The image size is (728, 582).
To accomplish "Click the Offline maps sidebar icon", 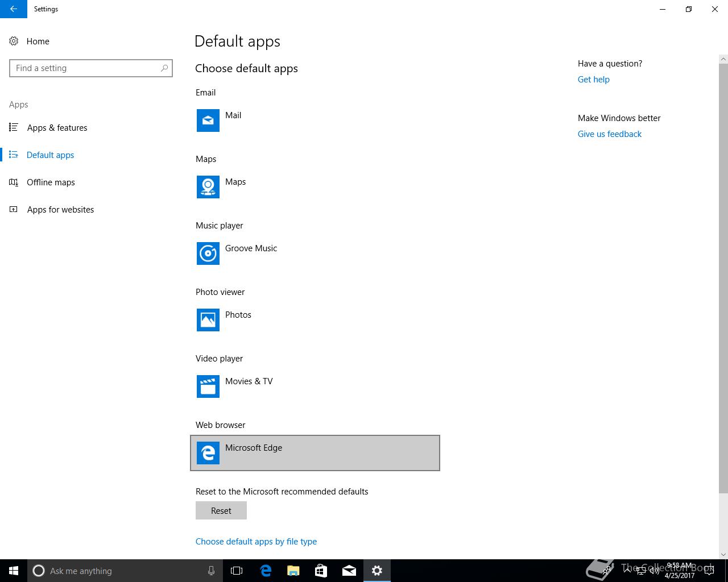I will 14,182.
